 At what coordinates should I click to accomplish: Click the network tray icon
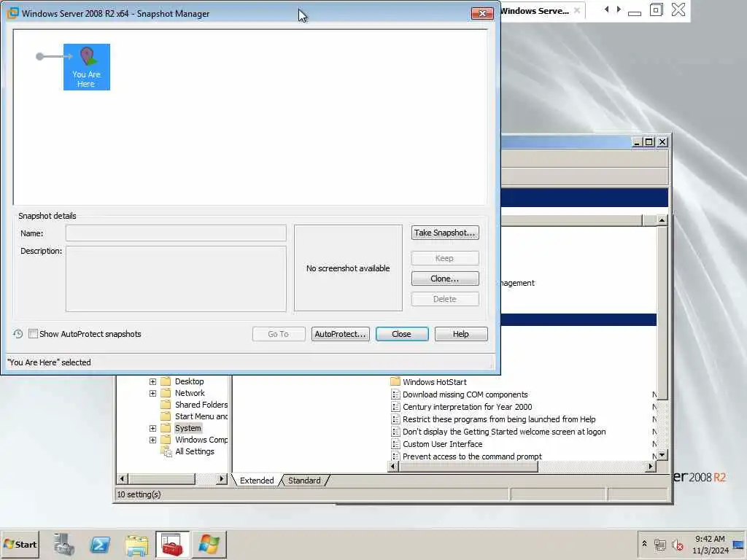659,544
